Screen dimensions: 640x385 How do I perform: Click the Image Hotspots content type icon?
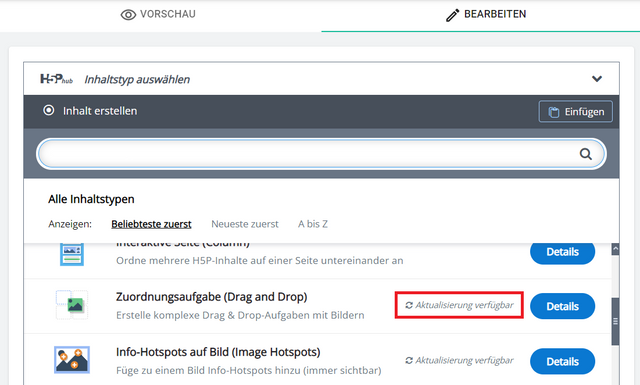coord(72,360)
